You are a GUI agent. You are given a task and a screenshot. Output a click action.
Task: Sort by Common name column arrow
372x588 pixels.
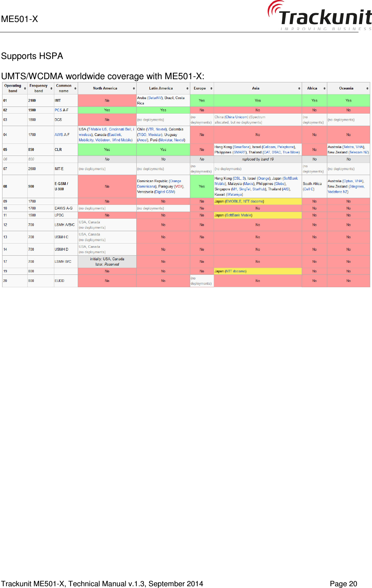pyautogui.click(x=75, y=88)
